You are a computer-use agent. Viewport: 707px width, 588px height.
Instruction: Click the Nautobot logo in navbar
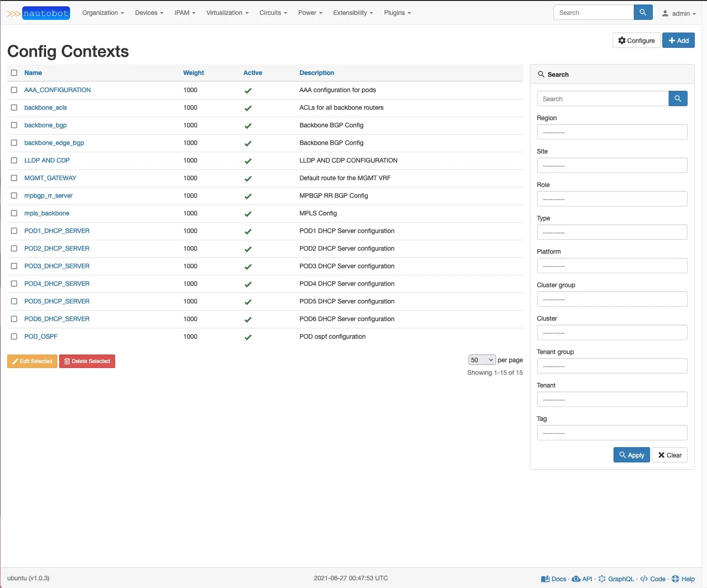point(39,13)
